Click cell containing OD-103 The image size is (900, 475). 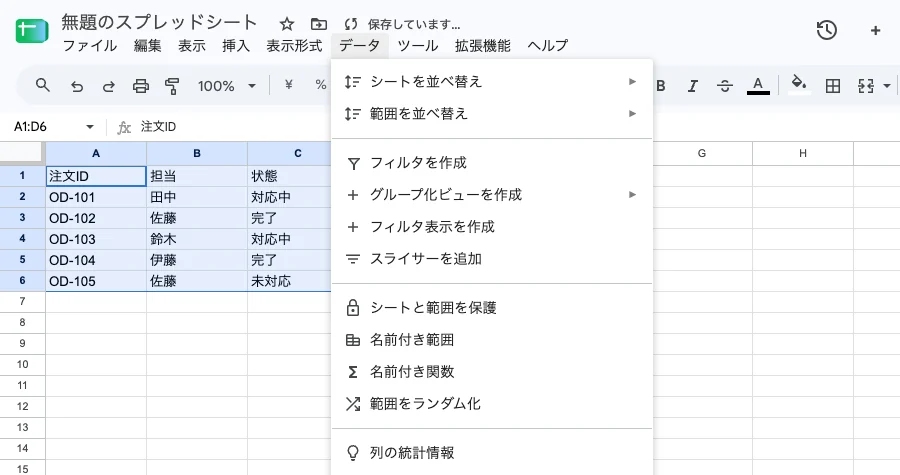96,239
